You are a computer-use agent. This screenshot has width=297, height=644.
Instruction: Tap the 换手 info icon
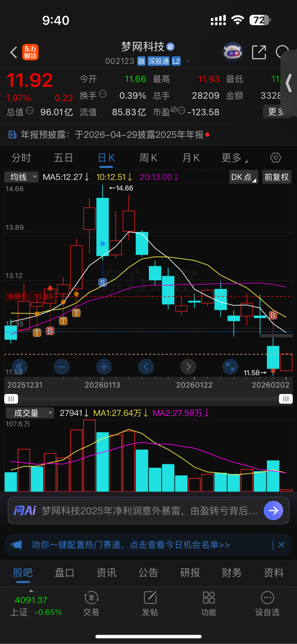coord(103,94)
